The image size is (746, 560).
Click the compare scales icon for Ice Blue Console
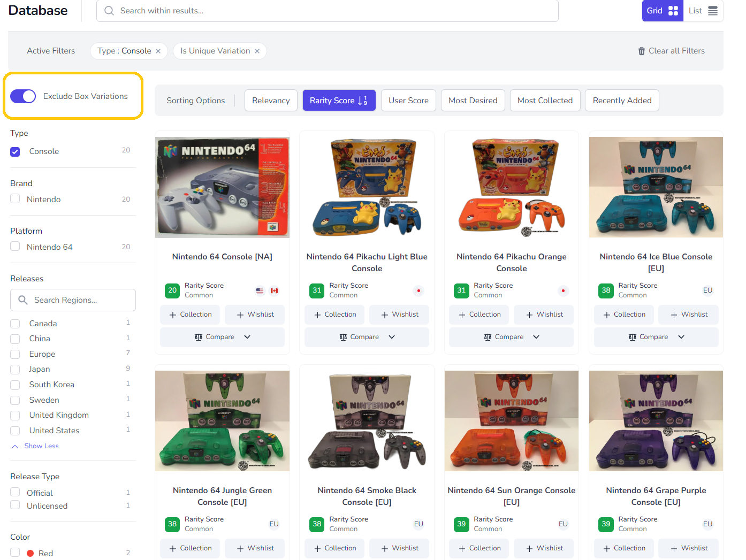(632, 337)
